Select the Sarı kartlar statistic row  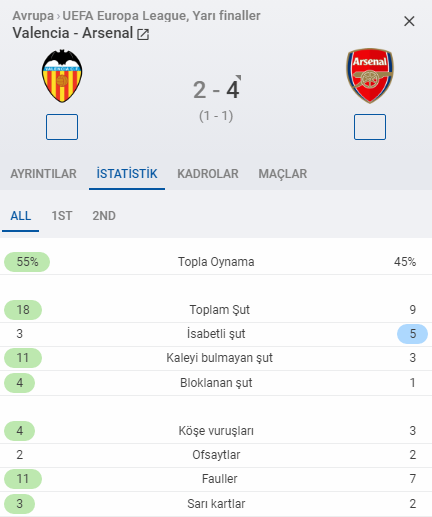216,504
